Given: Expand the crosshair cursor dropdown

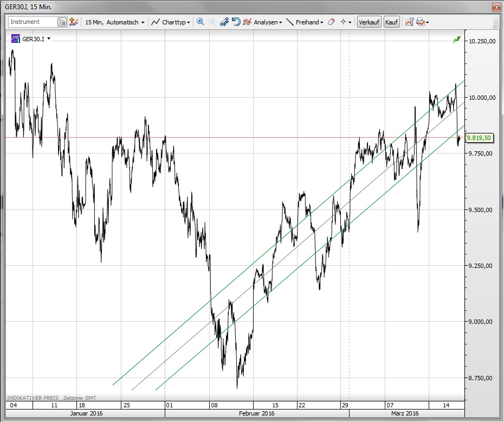Looking at the screenshot, I should pyautogui.click(x=346, y=22).
